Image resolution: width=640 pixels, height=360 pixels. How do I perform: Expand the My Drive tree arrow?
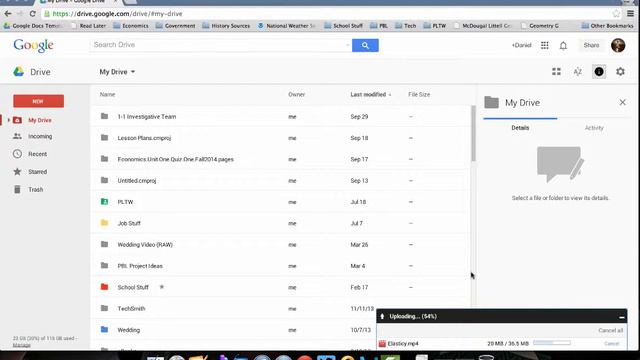tap(9, 120)
